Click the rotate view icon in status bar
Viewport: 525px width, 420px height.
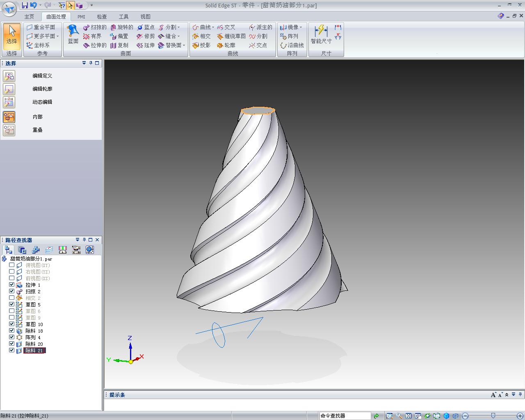click(x=427, y=416)
